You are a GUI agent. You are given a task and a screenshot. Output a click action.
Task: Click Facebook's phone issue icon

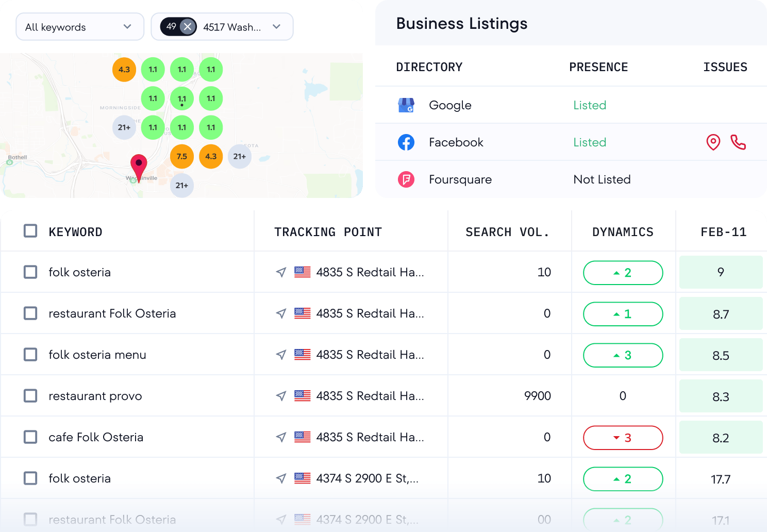click(738, 142)
